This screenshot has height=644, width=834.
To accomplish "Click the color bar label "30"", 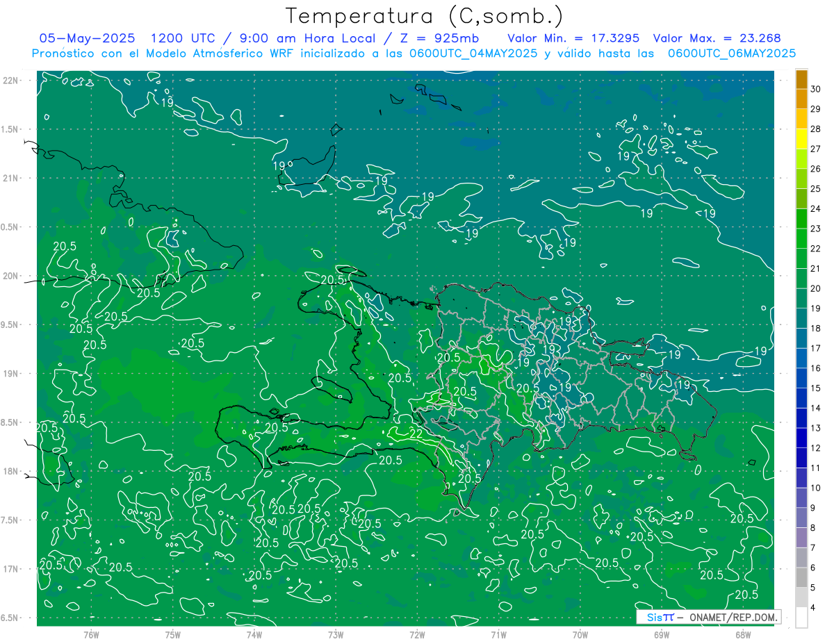I will click(x=816, y=88).
